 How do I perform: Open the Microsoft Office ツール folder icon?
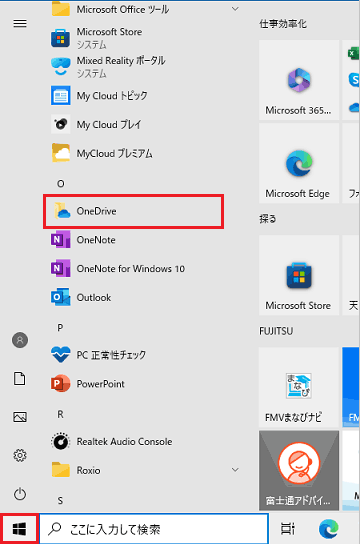pyautogui.click(x=61, y=9)
